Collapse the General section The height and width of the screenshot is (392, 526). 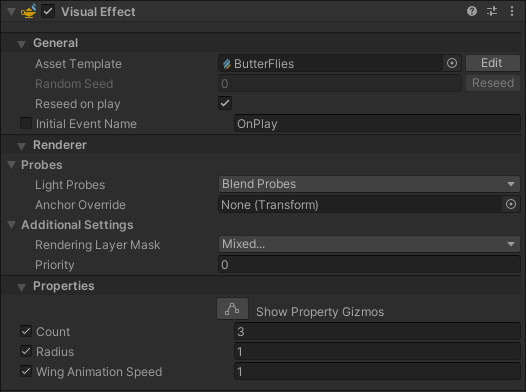(x=21, y=44)
